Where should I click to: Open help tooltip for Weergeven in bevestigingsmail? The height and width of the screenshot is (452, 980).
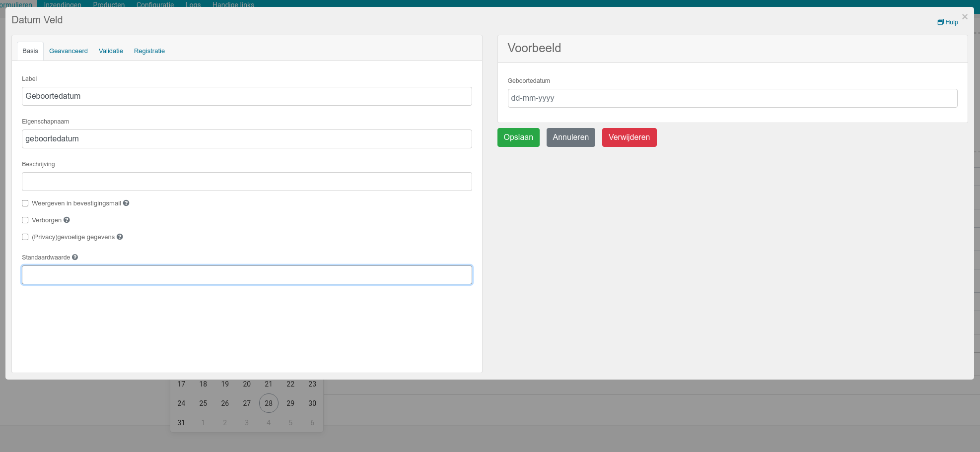click(126, 203)
